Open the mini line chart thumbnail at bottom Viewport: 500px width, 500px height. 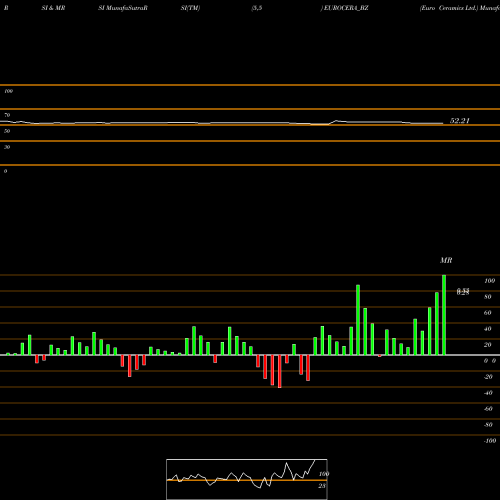point(247,479)
